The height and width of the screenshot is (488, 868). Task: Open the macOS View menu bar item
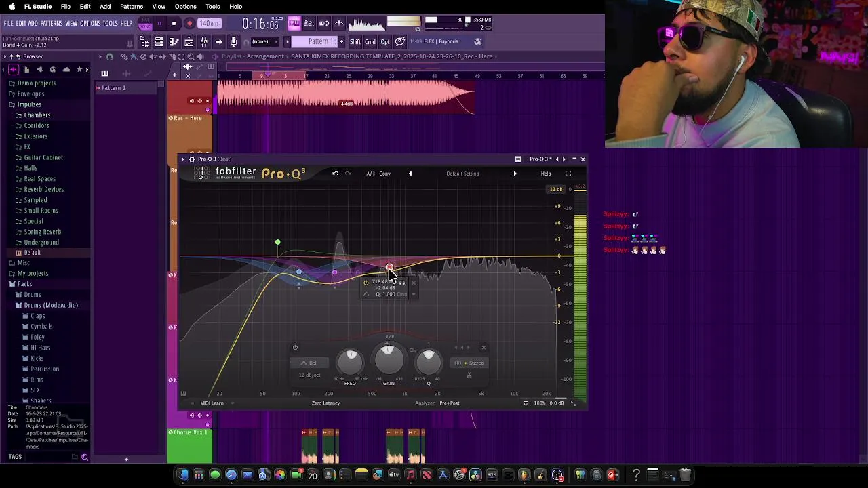click(x=159, y=7)
